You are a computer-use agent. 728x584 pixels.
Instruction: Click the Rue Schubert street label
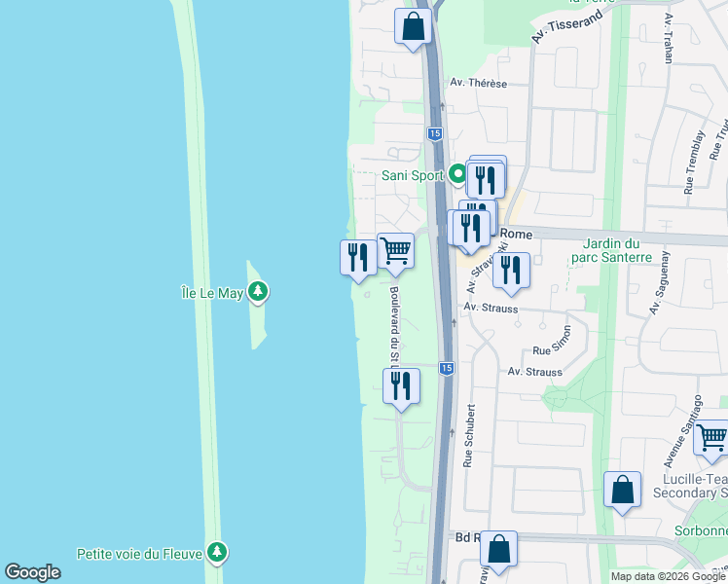pyautogui.click(x=469, y=435)
